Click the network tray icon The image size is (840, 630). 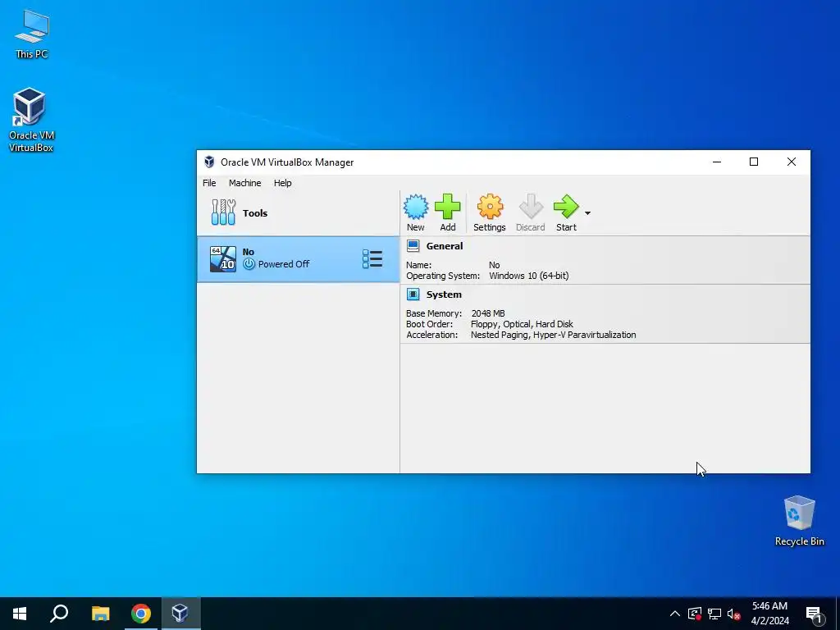coord(714,614)
